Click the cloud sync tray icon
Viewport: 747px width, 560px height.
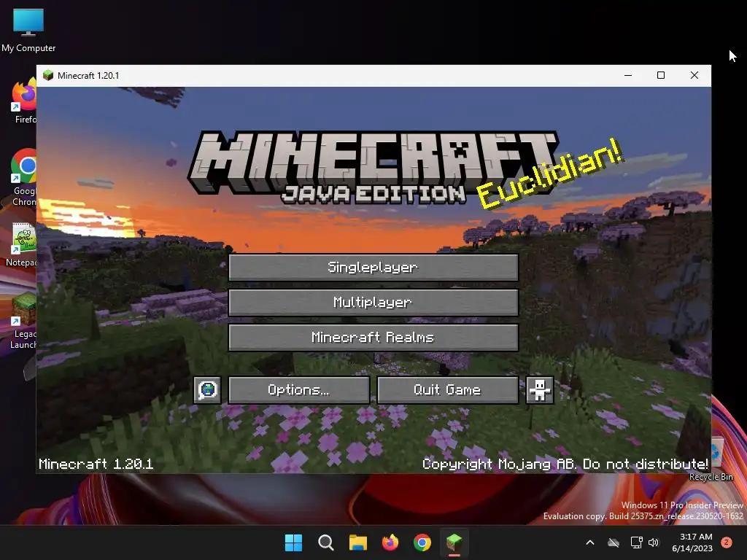tap(614, 542)
